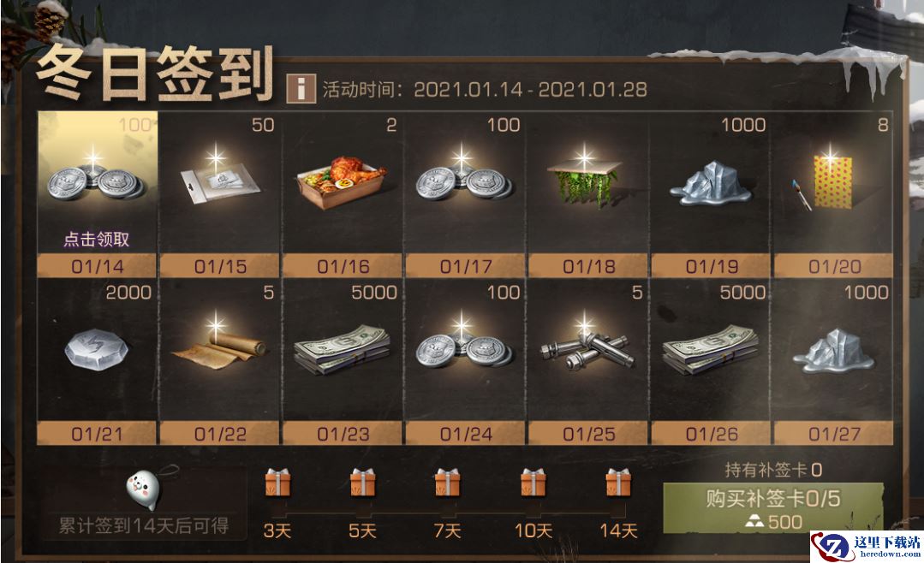The height and width of the screenshot is (563, 924).
Task: Select the 01/25 metal bolts reward
Action: tap(588, 362)
